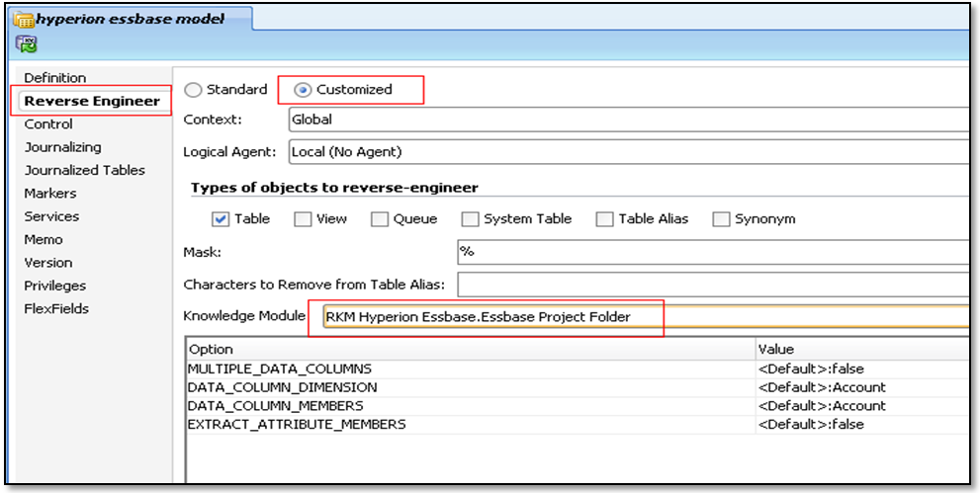This screenshot has width=980, height=493.
Task: Select the Standard radio button
Action: click(193, 90)
